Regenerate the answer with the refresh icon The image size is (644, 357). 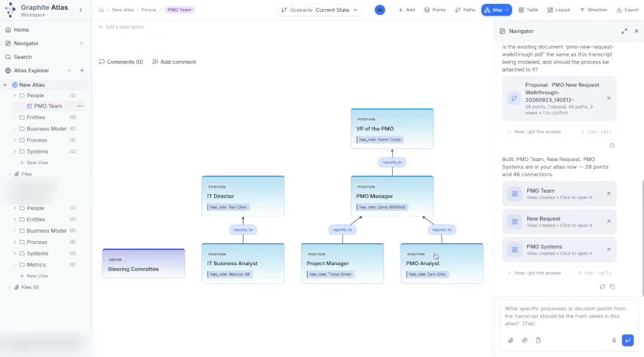click(x=602, y=286)
